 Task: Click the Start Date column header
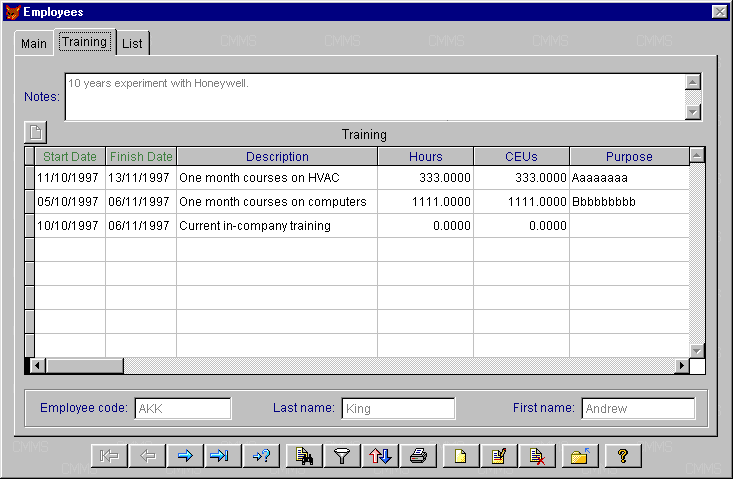(x=70, y=157)
